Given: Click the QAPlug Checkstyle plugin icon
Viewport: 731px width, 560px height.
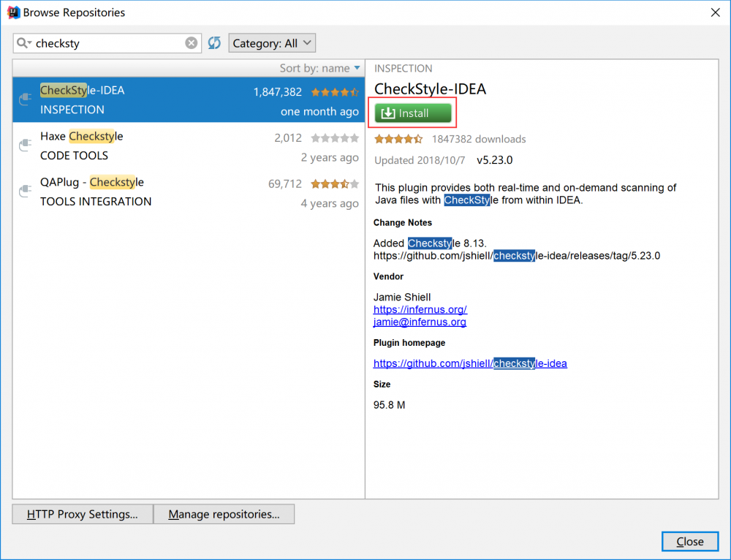Looking at the screenshot, I should [25, 192].
